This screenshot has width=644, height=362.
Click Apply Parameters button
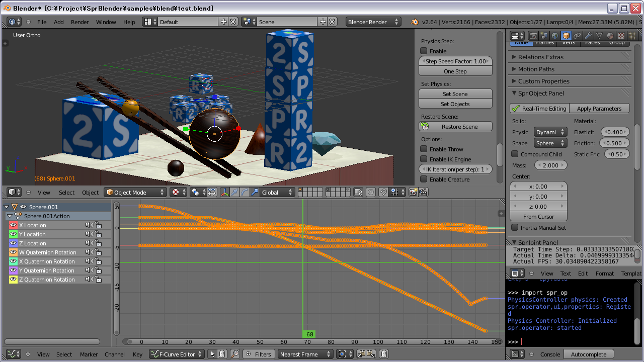pos(599,108)
